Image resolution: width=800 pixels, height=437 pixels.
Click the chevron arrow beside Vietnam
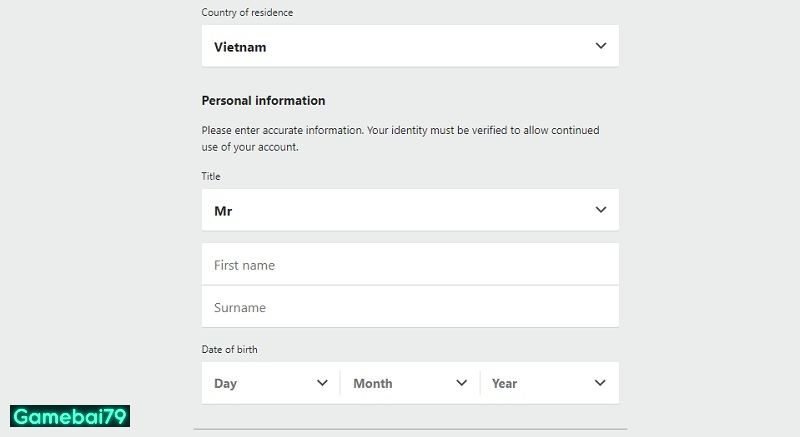coord(600,46)
